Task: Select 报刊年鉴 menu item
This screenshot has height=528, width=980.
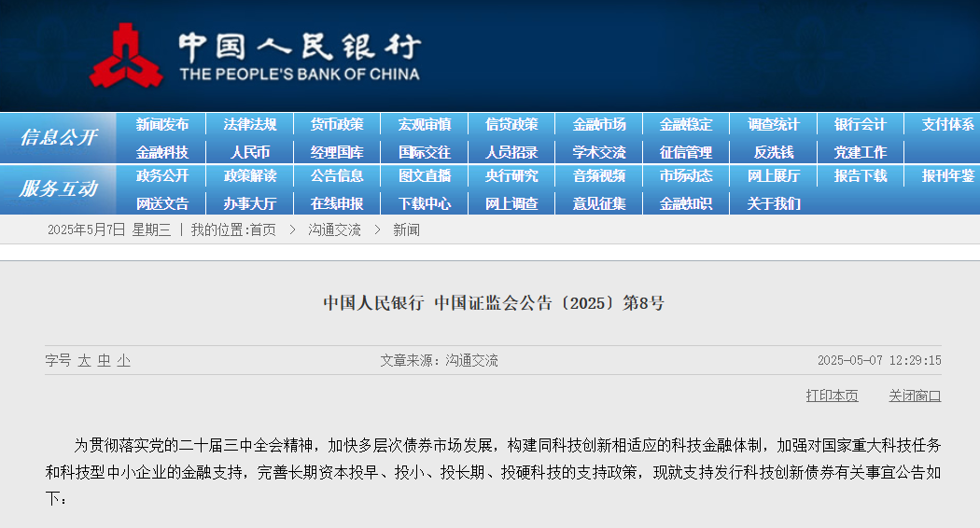Action: tap(947, 176)
